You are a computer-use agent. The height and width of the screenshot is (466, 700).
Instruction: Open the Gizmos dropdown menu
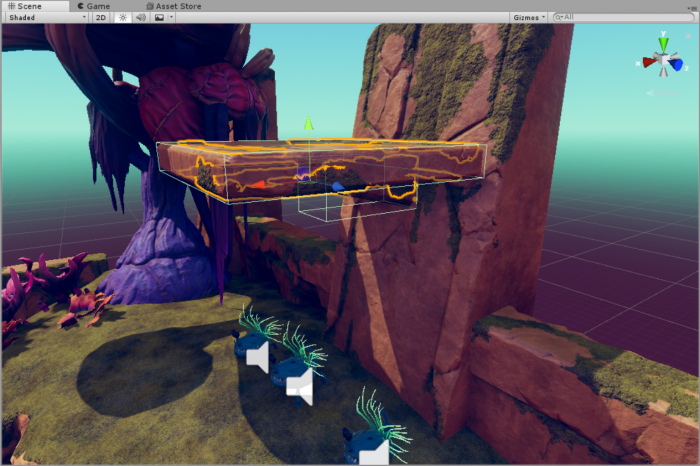528,17
